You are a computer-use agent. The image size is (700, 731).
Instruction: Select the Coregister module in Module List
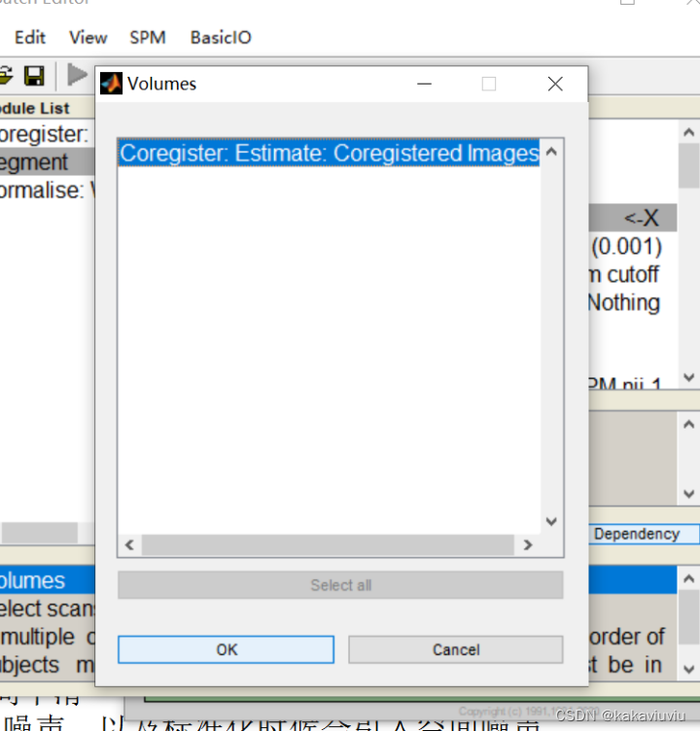click(47, 134)
